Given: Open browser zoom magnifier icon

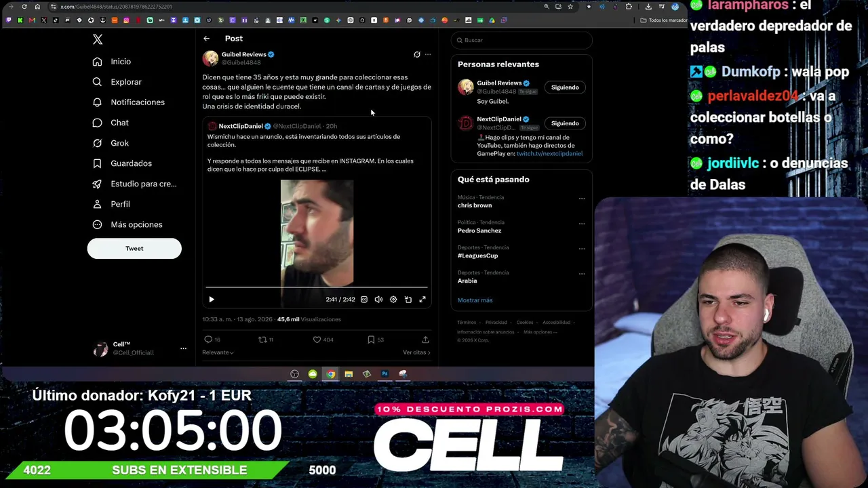Looking at the screenshot, I should (547, 7).
